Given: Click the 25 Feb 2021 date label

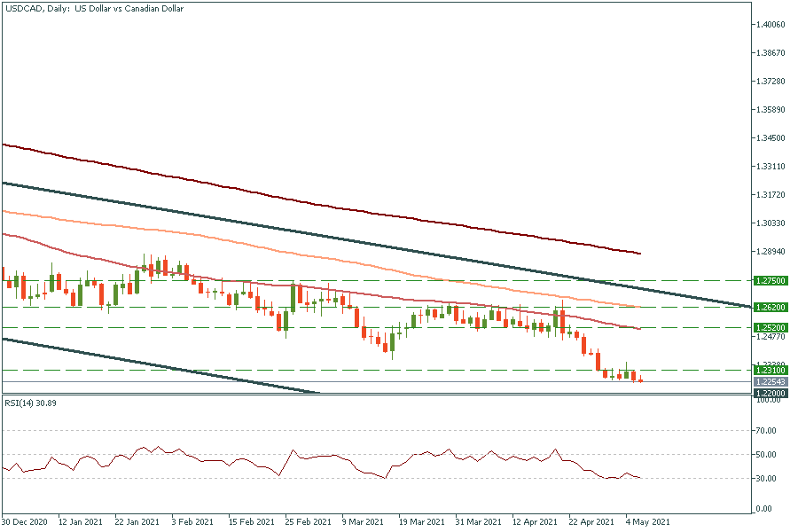Looking at the screenshot, I should click(307, 521).
